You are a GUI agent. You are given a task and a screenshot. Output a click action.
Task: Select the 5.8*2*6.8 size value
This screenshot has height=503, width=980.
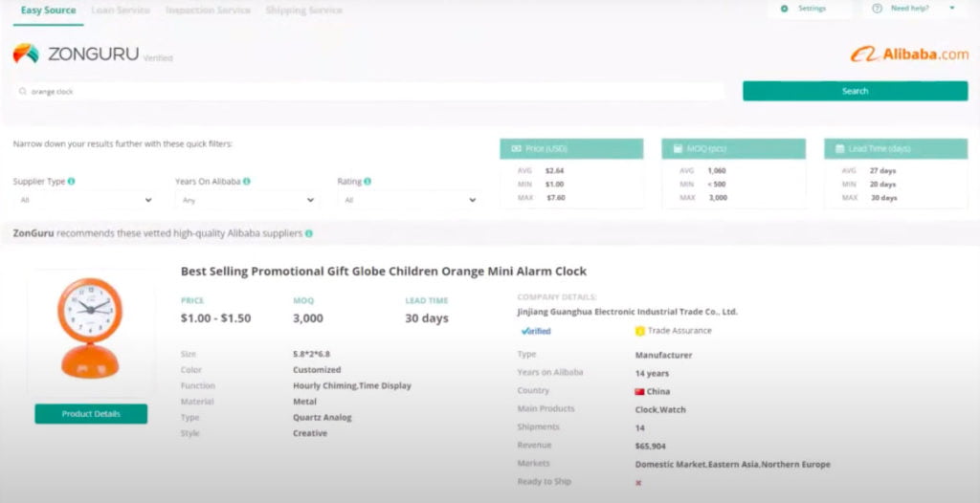click(x=311, y=354)
